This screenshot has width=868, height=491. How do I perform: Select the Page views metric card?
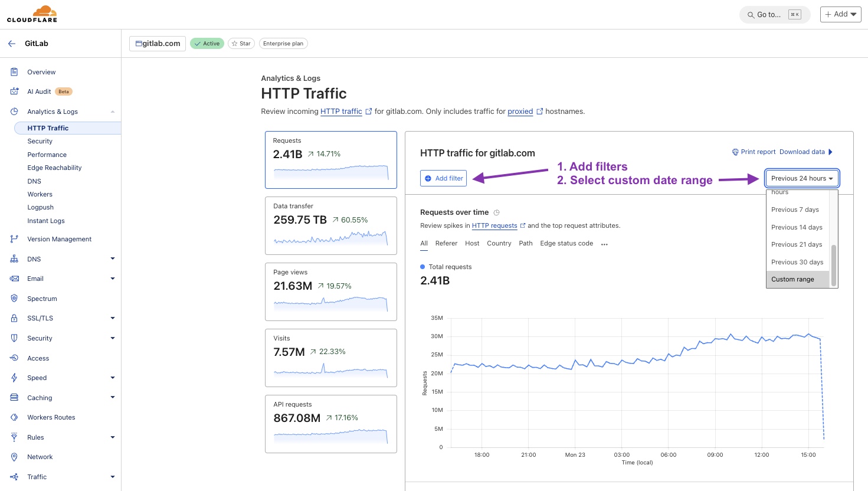[x=331, y=292]
